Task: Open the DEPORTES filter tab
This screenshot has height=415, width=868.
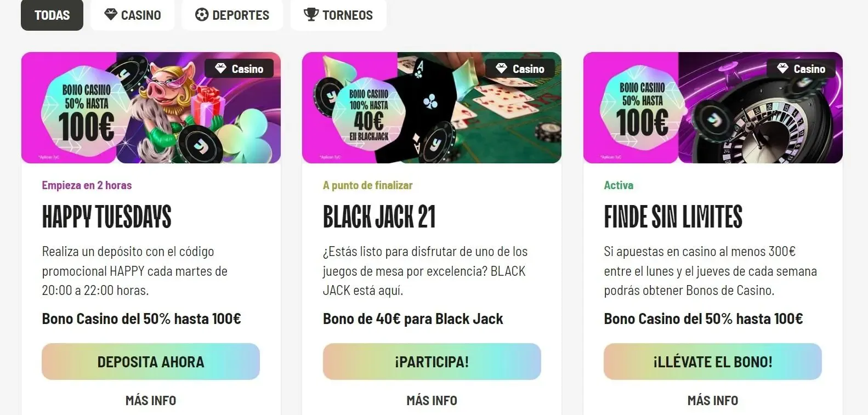Action: [x=232, y=15]
